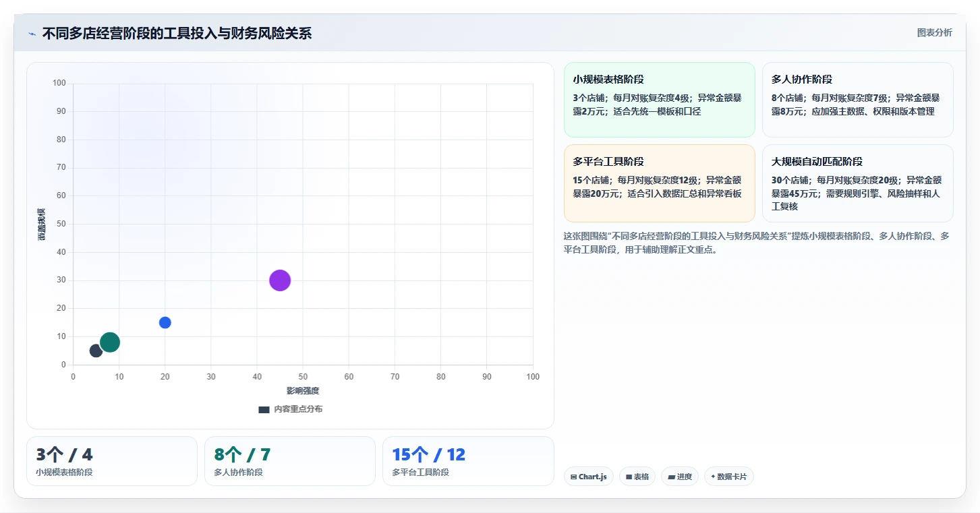Click the description paragraph starting 这张图围绕
Viewport: 980px width, 513px height.
(756, 243)
